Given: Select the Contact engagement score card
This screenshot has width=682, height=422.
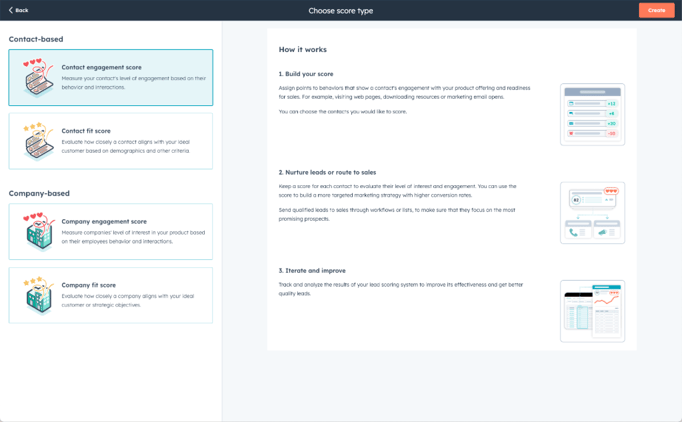Looking at the screenshot, I should click(111, 77).
